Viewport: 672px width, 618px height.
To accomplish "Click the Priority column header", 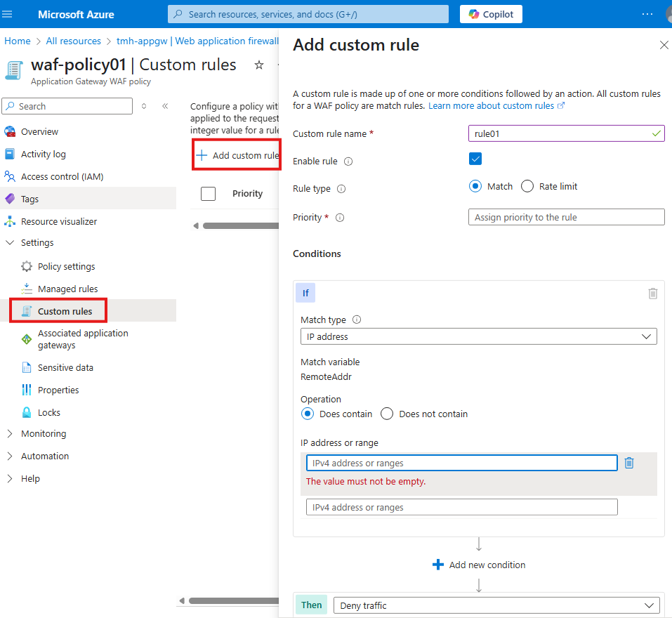I will [247, 194].
